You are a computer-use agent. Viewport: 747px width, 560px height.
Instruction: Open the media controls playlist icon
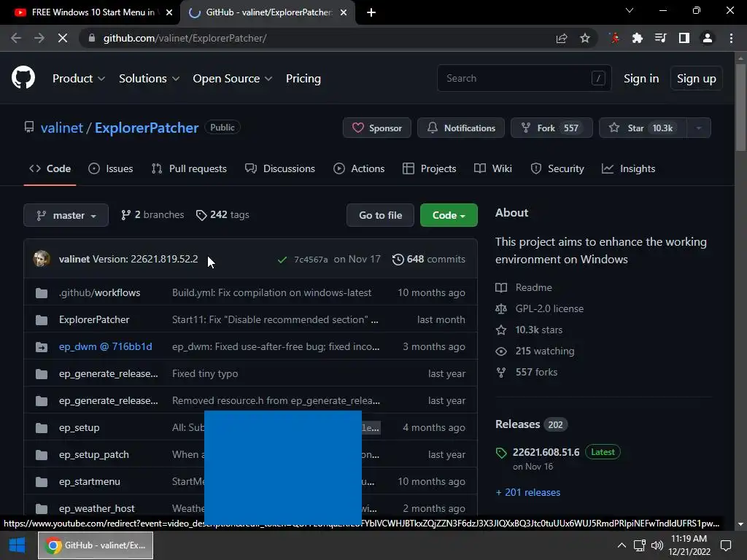click(x=660, y=38)
